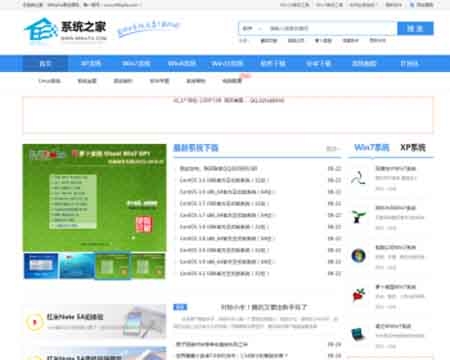450x360 pixels.
Task: Click the search input field
Action: (331, 28)
